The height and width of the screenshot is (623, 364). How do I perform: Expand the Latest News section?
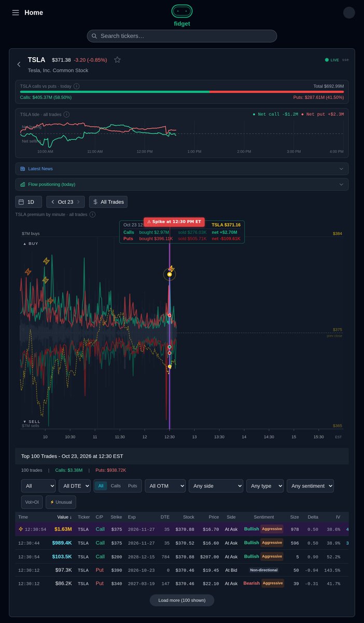(182, 169)
